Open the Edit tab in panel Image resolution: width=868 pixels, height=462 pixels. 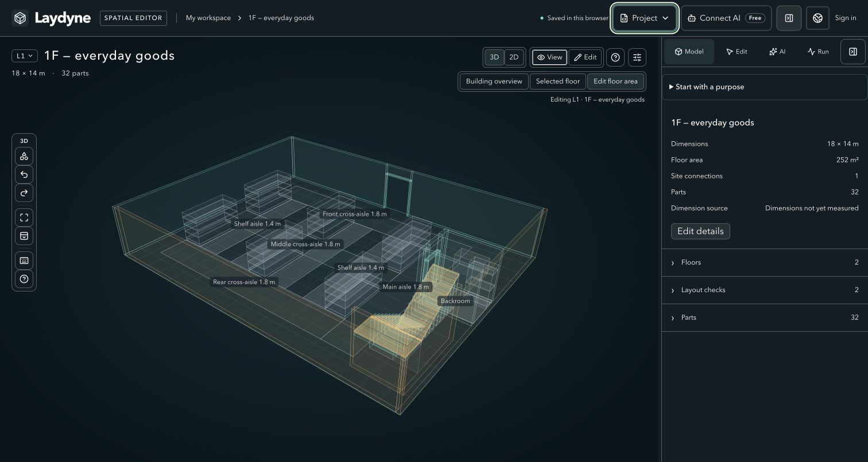point(737,52)
